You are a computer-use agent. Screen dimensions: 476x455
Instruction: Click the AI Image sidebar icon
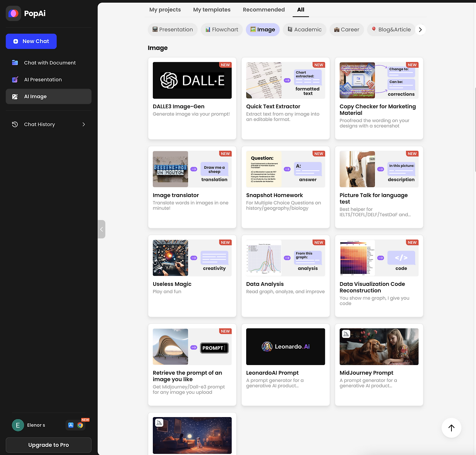(15, 97)
